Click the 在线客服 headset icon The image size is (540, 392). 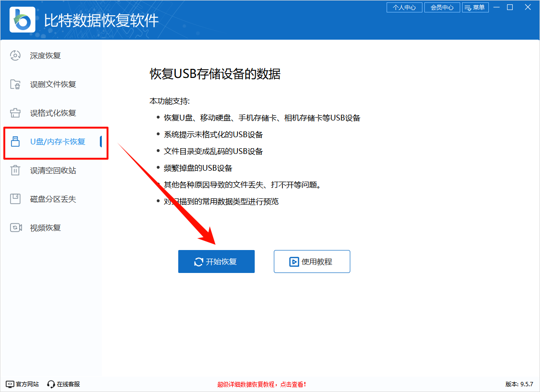pyautogui.click(x=51, y=384)
